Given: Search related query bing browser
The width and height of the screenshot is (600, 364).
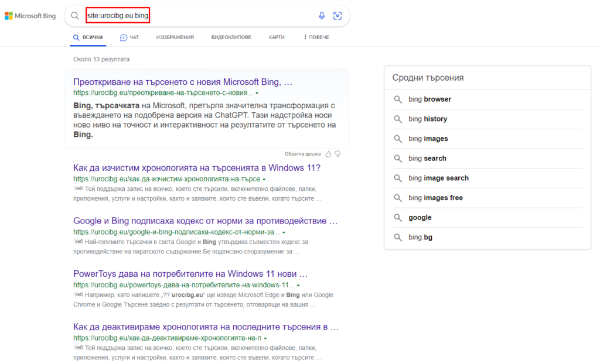Looking at the screenshot, I should [x=429, y=99].
